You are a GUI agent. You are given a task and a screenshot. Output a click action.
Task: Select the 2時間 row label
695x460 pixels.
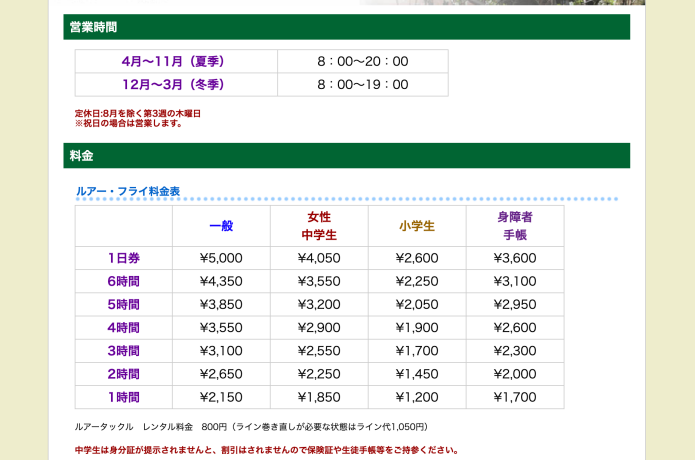pyautogui.click(x=124, y=374)
